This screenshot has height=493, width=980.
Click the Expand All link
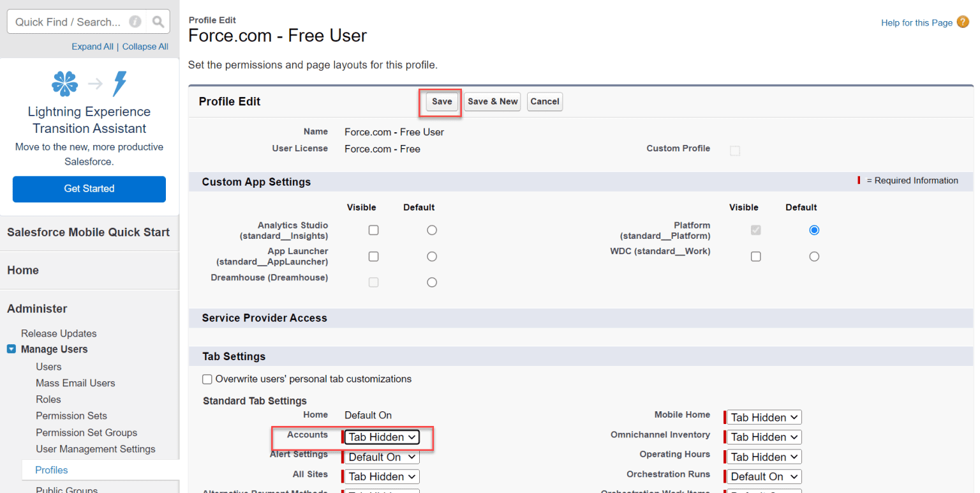[93, 47]
